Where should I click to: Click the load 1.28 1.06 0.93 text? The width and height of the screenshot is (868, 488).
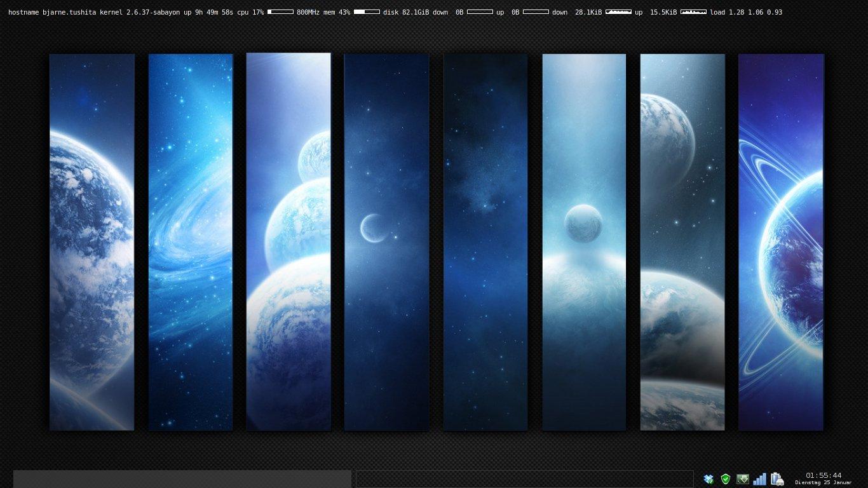[x=746, y=12]
